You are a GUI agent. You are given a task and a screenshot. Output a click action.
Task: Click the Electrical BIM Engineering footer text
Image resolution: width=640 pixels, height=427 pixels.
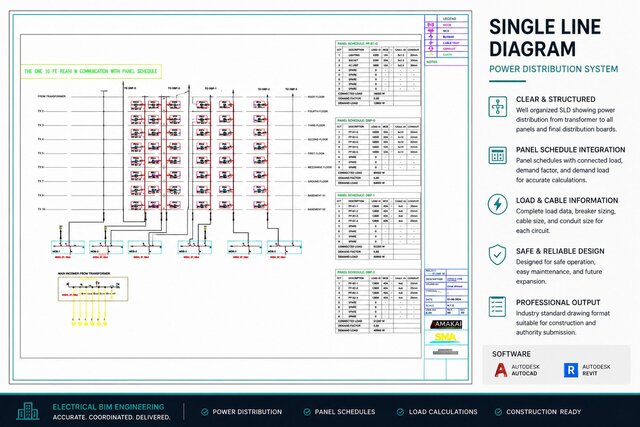(109, 407)
